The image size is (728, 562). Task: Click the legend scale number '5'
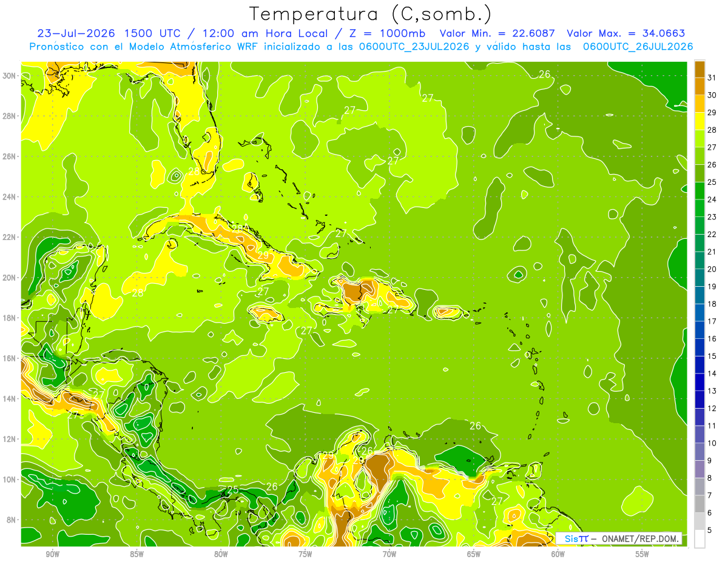[710, 530]
